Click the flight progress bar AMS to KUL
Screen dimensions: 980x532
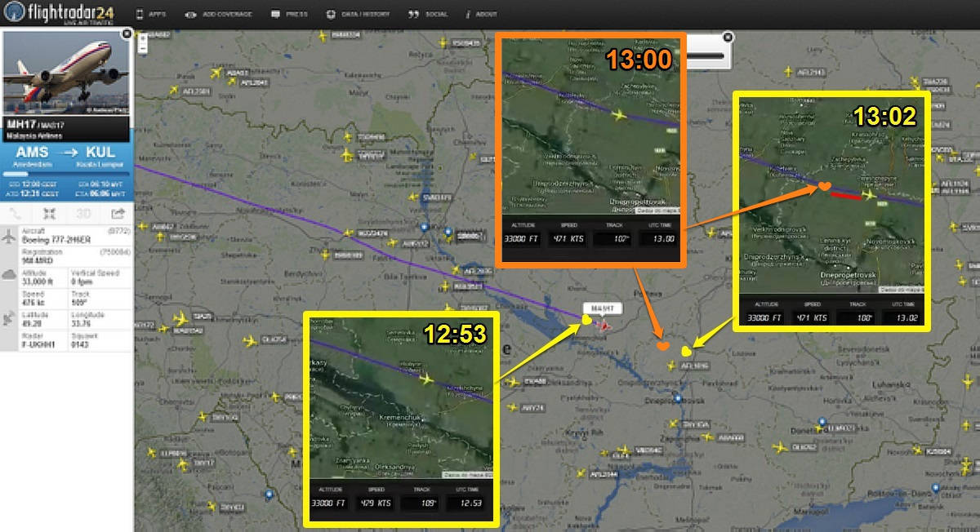coord(66,174)
